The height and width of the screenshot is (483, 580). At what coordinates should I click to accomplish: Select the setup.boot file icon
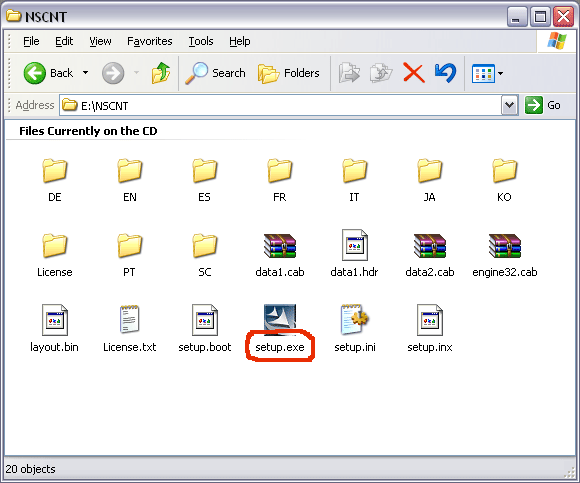click(205, 320)
